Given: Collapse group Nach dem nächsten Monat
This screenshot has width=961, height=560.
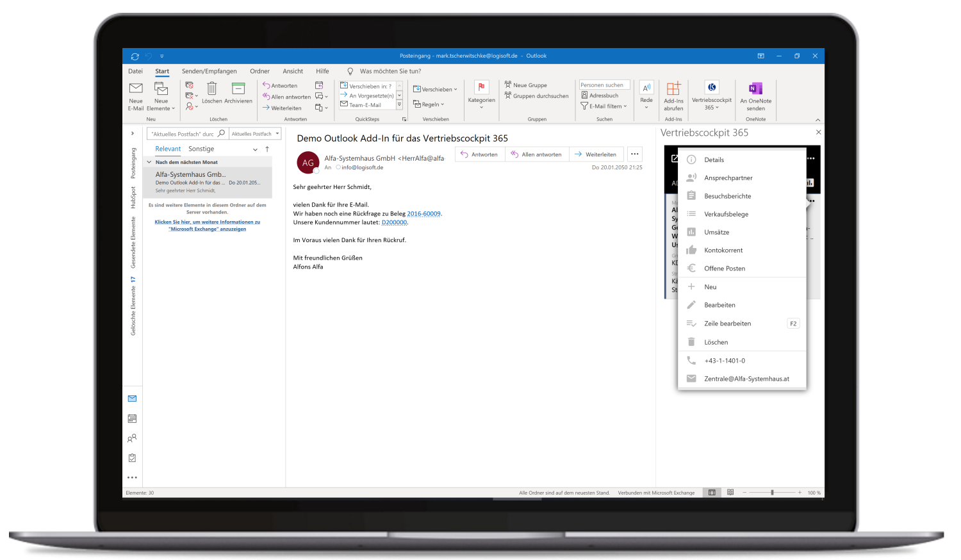Looking at the screenshot, I should pos(149,162).
